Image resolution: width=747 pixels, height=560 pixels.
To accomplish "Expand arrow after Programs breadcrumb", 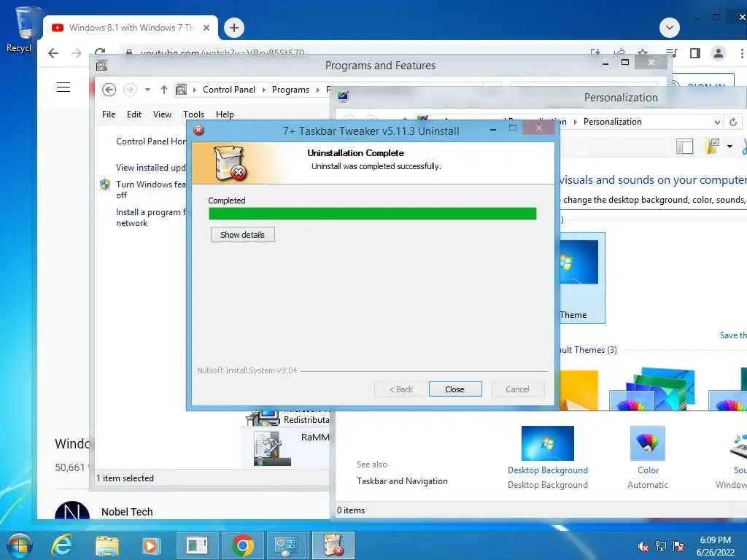I will [318, 90].
